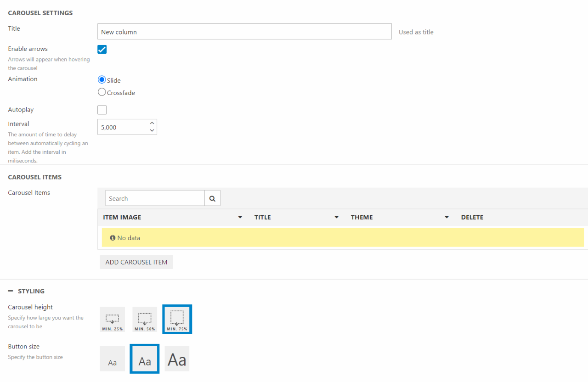Viewport: 588px width, 382px height.
Task: Collapse the Styling section
Action: click(x=11, y=291)
